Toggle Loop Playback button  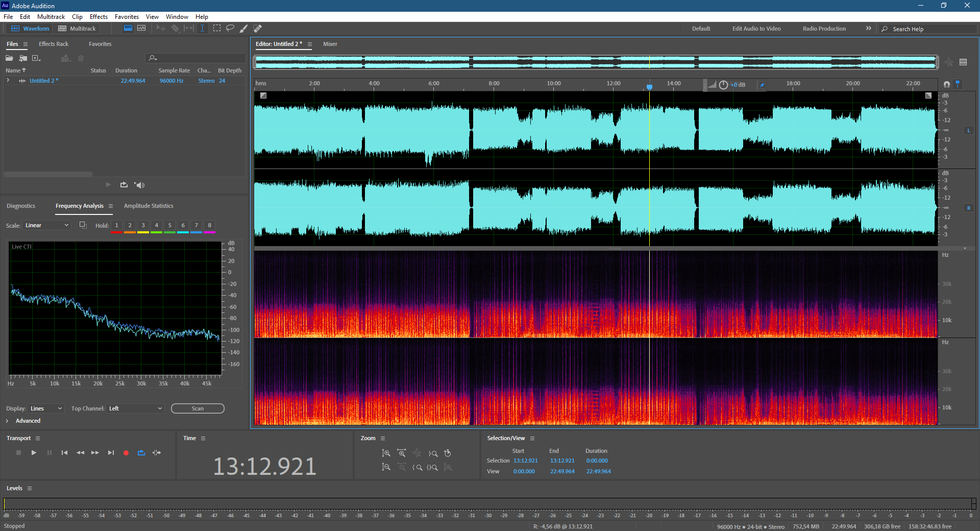(x=141, y=453)
